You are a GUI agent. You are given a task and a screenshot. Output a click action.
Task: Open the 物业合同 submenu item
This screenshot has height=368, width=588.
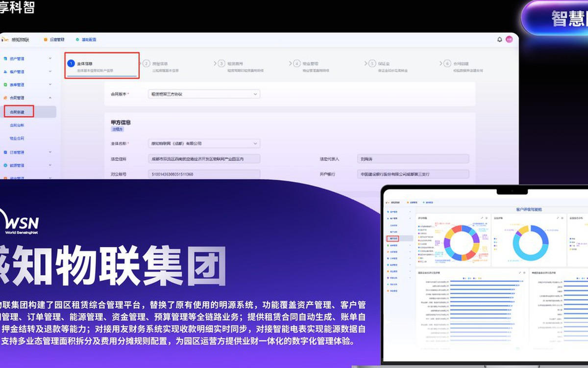17,139
